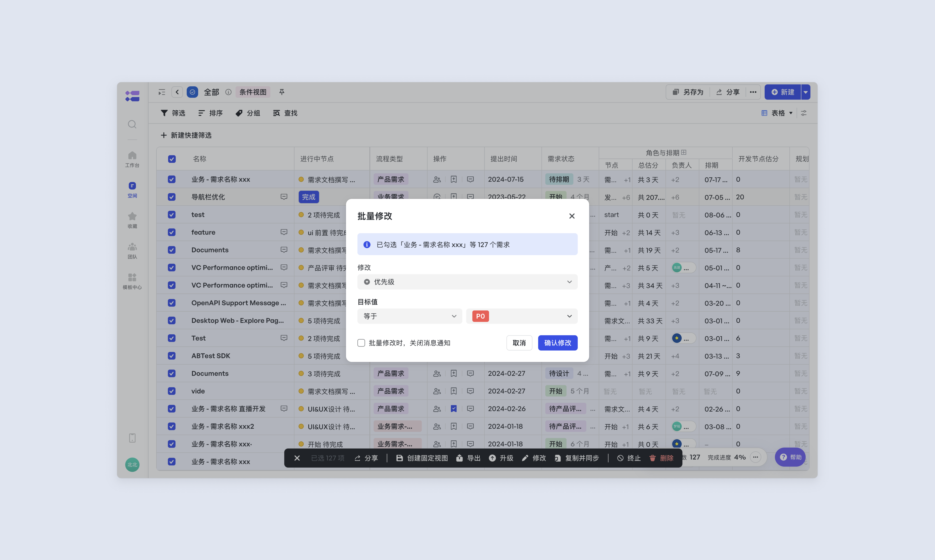Go to 工作台 in the sidebar
This screenshot has height=560, width=935.
point(132,159)
